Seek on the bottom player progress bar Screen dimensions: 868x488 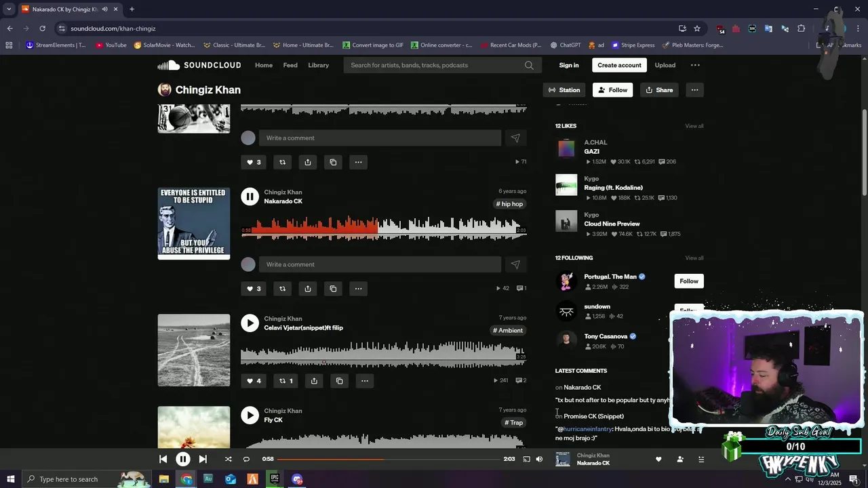(x=389, y=459)
